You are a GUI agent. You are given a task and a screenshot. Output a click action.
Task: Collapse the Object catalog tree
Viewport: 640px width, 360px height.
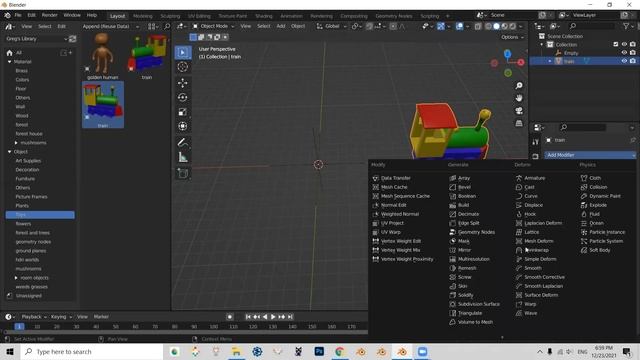click(9, 152)
